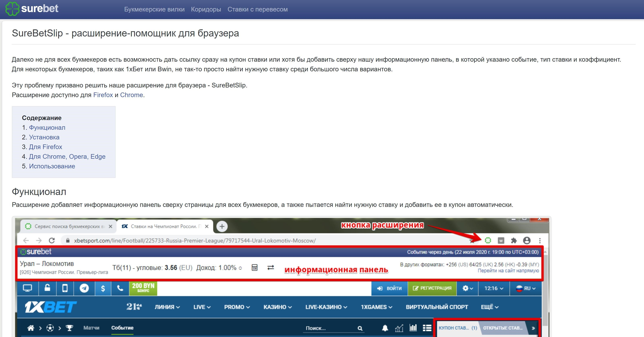Click the soccer ball breadcrumb icon
The width and height of the screenshot is (644, 337).
[50, 328]
